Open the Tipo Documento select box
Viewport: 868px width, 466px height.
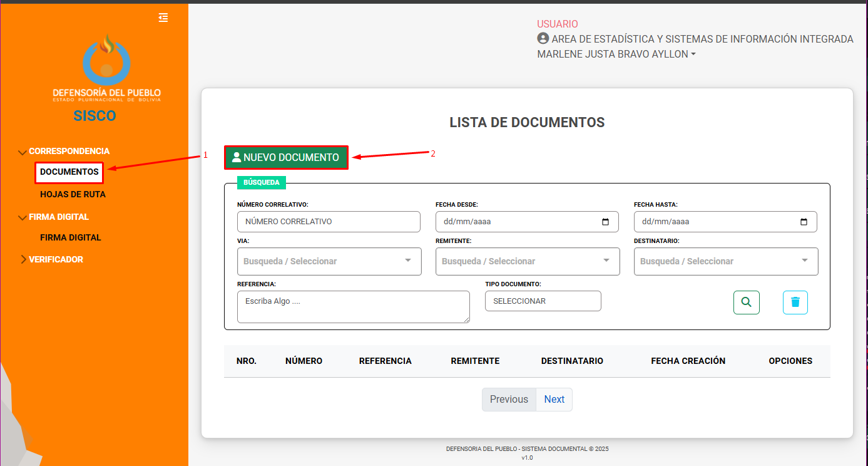[543, 301]
